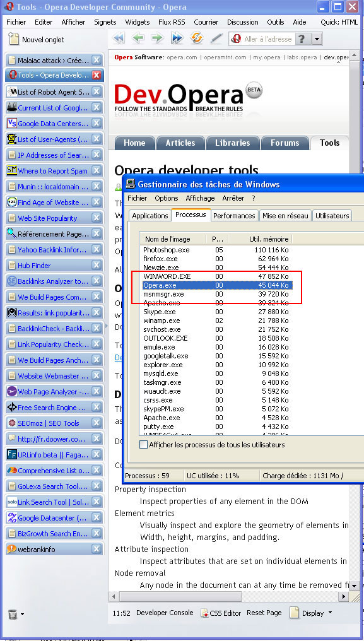Click the horizontal scrollbar right arrow
The width and height of the screenshot is (364, 641).
coord(344,596)
